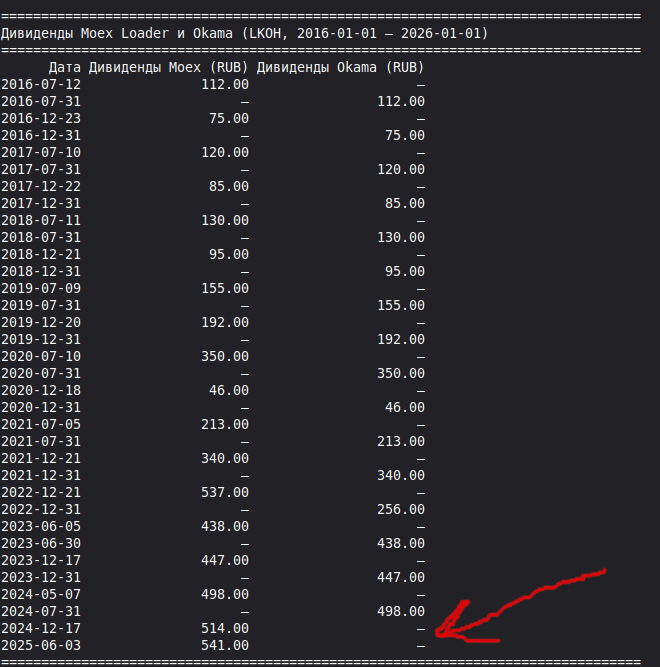Click the Moex value 537.00
Image resolution: width=660 pixels, height=667 pixels.
[x=226, y=492]
